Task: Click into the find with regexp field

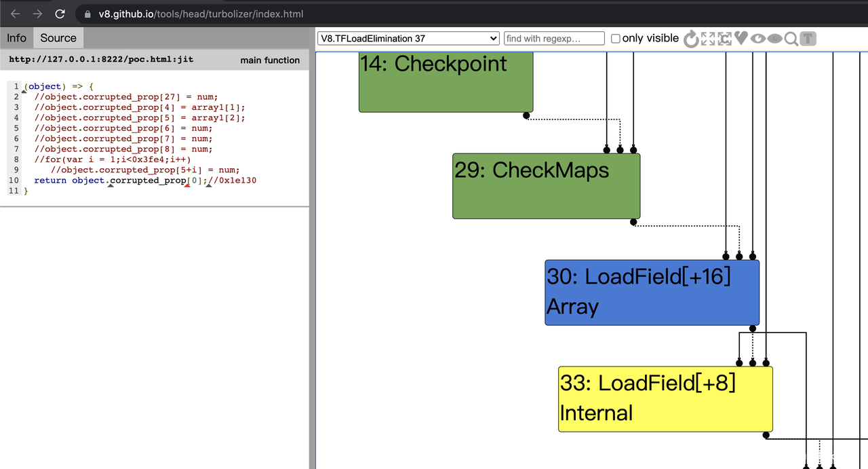Action: (554, 39)
